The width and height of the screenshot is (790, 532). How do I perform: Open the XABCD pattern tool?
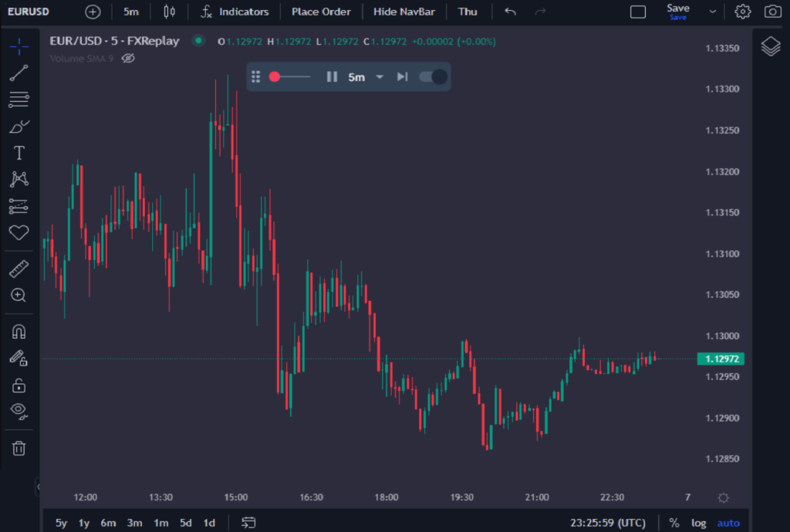[18, 178]
